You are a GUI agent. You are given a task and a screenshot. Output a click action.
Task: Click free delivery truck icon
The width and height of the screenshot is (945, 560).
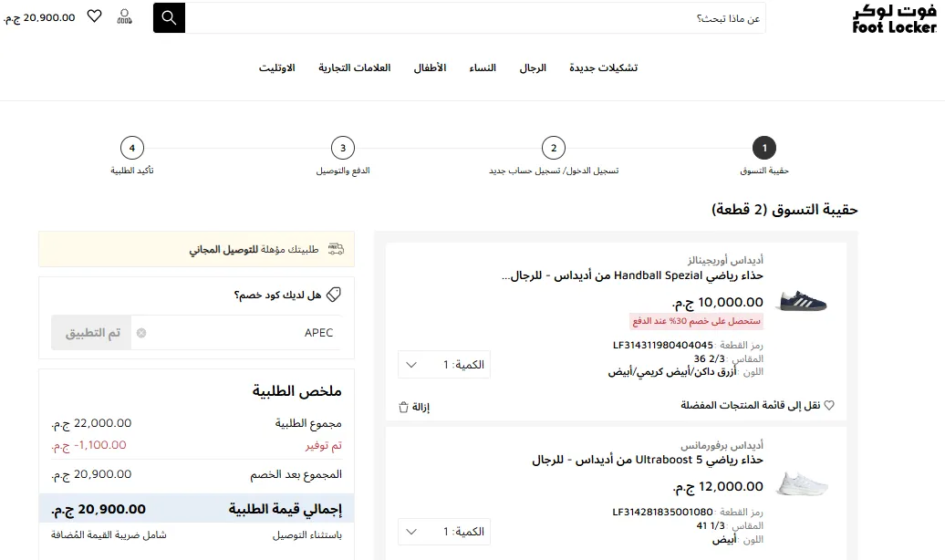point(336,249)
